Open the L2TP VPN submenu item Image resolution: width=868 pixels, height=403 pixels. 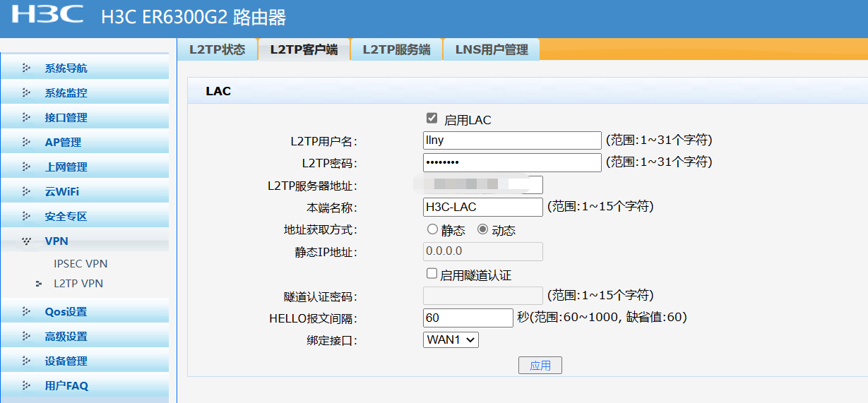[78, 284]
